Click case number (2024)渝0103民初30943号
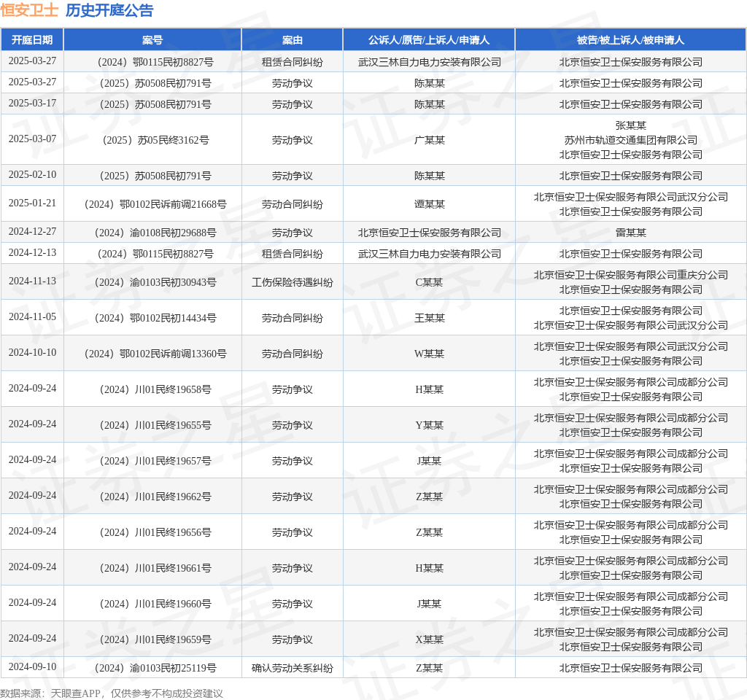 point(156,282)
